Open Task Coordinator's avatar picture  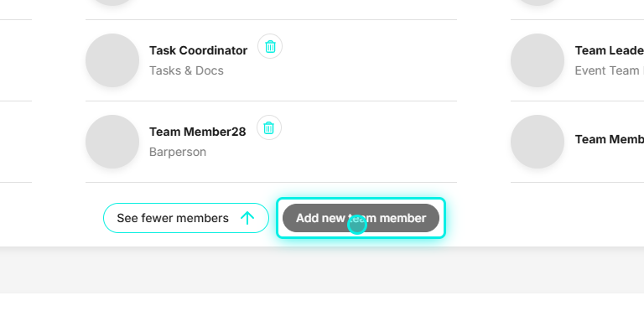pos(112,60)
